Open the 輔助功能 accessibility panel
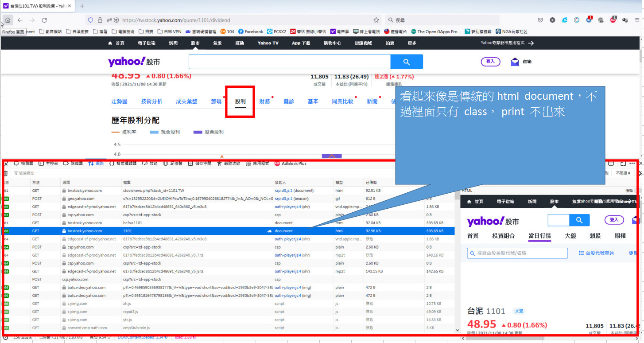Screen dimensions: 644x343 pos(229,164)
